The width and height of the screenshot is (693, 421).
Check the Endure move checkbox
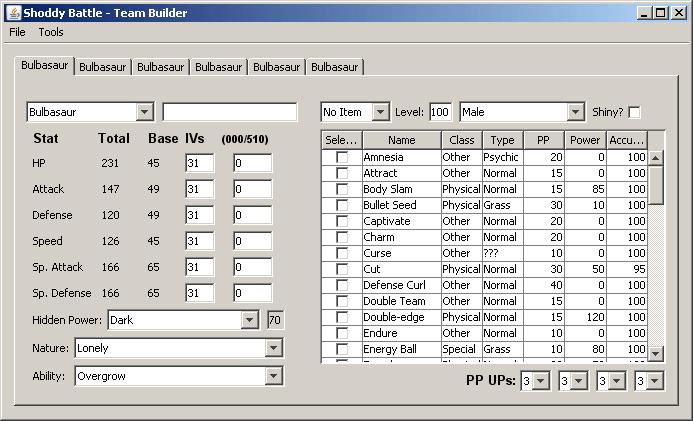[342, 333]
